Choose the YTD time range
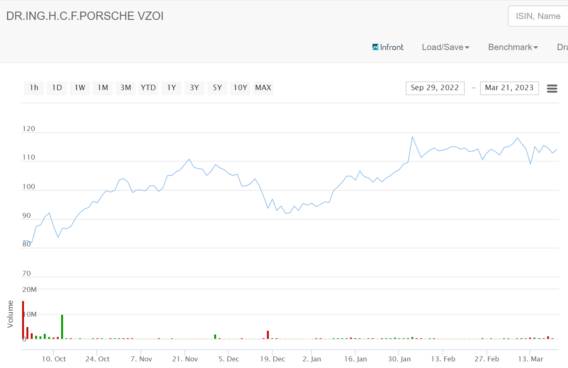The height and width of the screenshot is (368, 568). 149,88
